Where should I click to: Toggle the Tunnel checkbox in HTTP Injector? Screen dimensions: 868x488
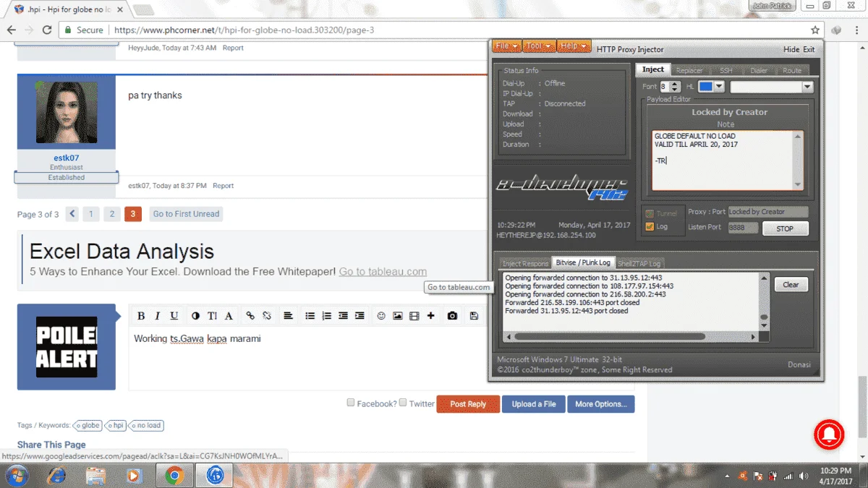tap(650, 213)
